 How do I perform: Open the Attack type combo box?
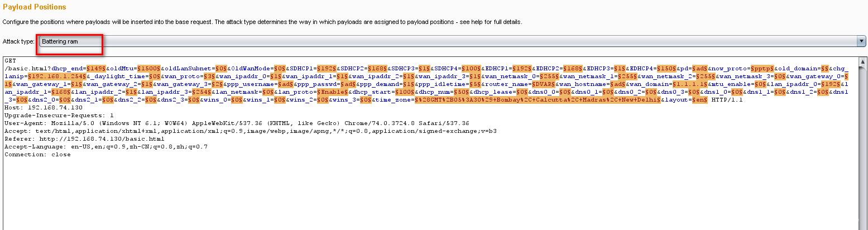(x=447, y=41)
